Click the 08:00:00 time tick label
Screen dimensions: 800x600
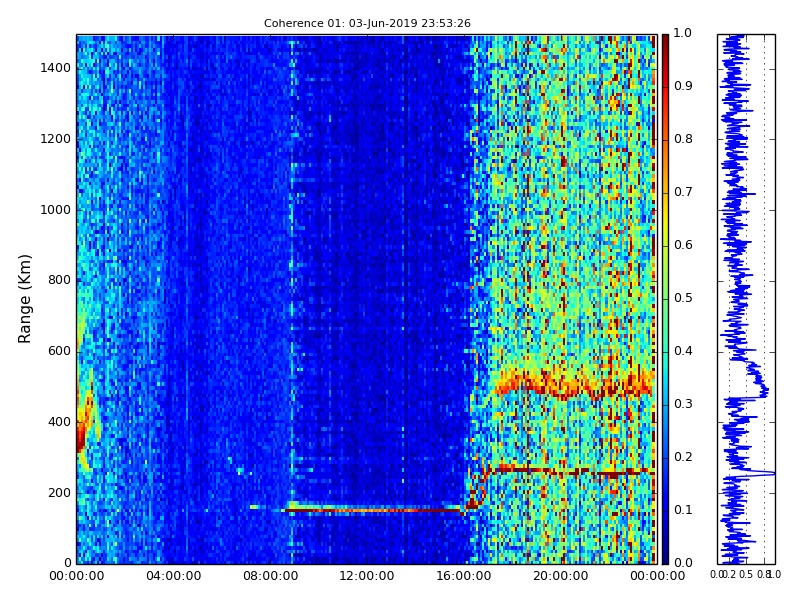click(x=270, y=576)
